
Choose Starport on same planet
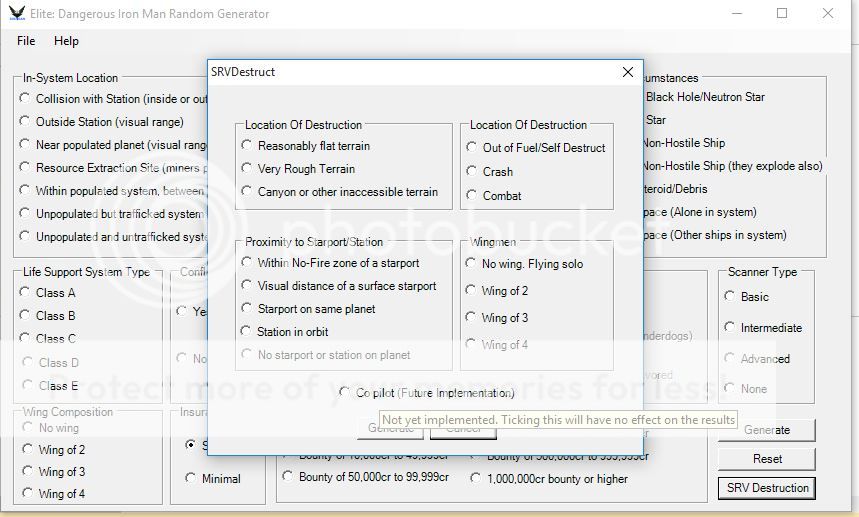[308, 309]
